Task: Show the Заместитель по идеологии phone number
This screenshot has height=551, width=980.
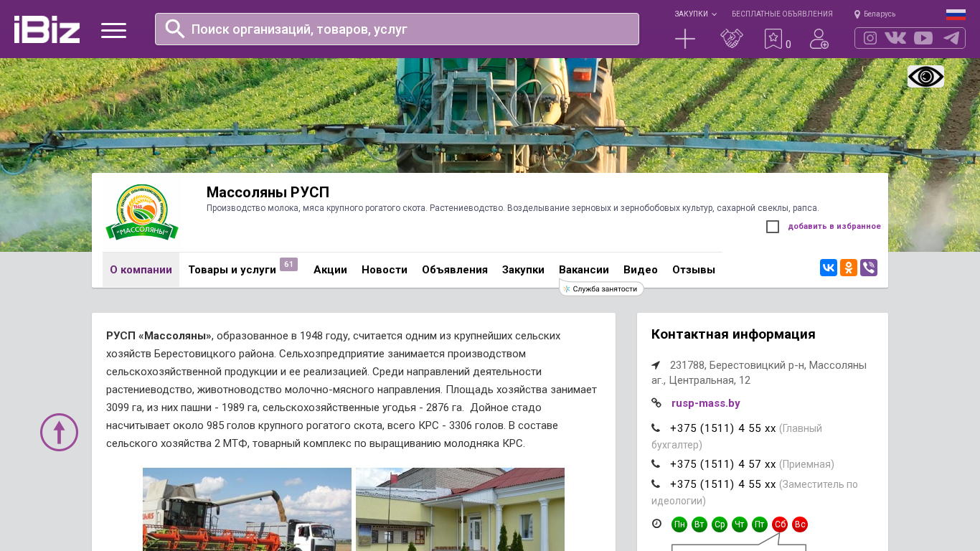Action: click(x=723, y=484)
